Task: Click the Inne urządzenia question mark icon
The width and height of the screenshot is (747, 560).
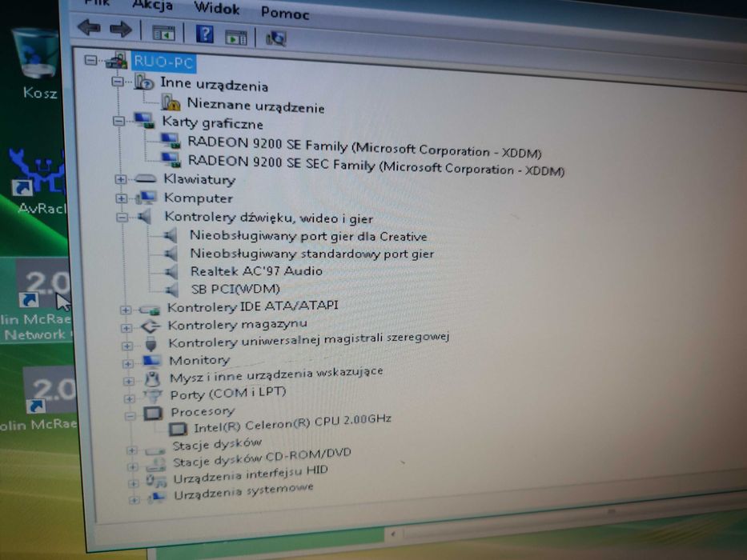Action: pos(144,82)
